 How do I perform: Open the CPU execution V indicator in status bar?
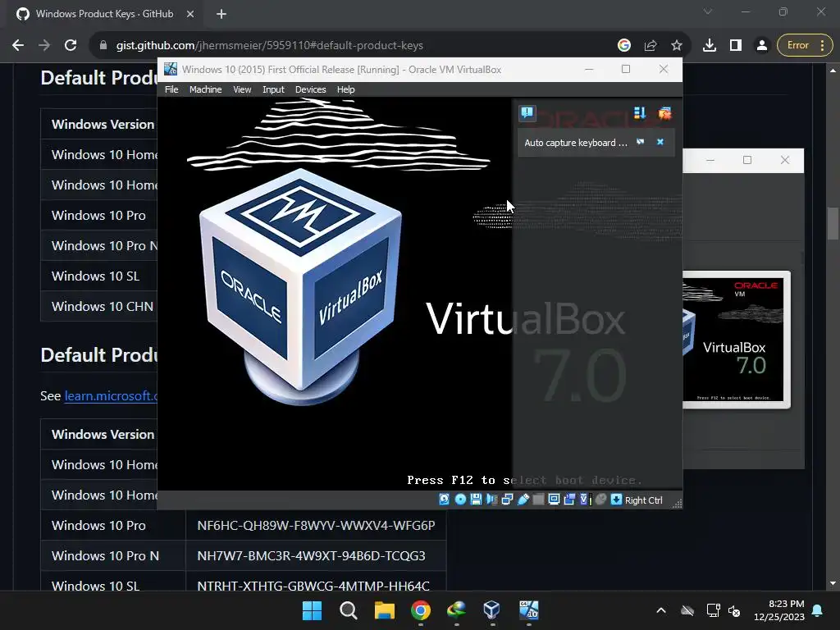(585, 500)
